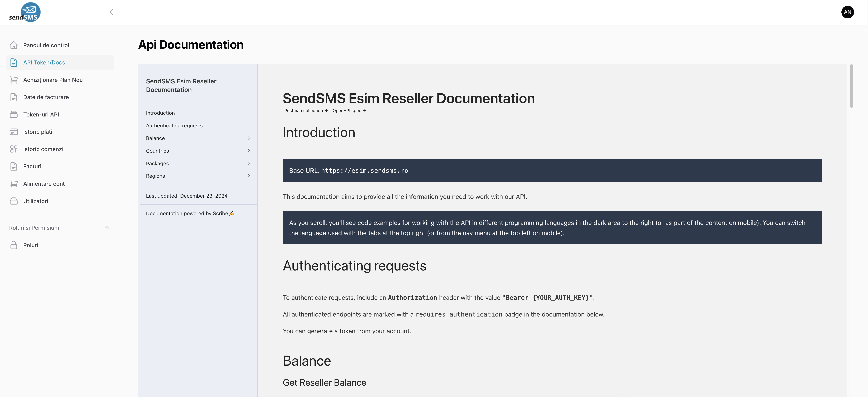
Task: Click the card icon next to Istoric plăți
Action: tap(14, 132)
